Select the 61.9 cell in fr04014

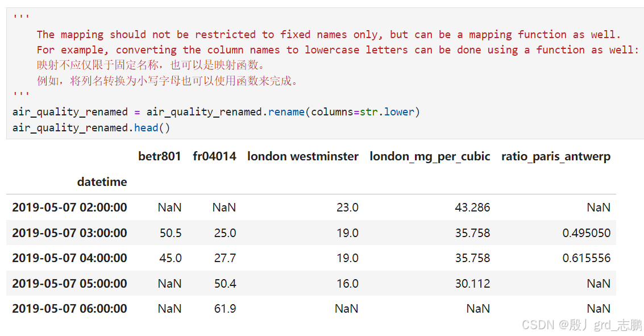tap(225, 309)
